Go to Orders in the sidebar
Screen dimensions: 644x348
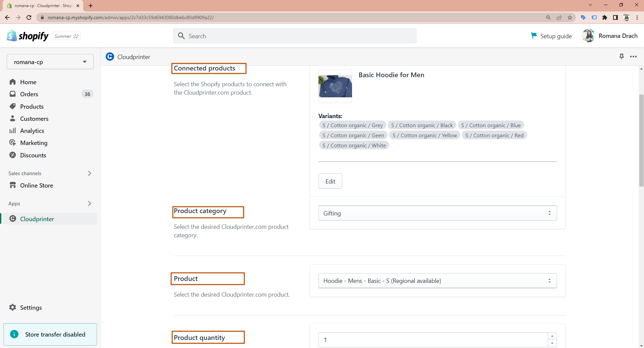(x=29, y=94)
